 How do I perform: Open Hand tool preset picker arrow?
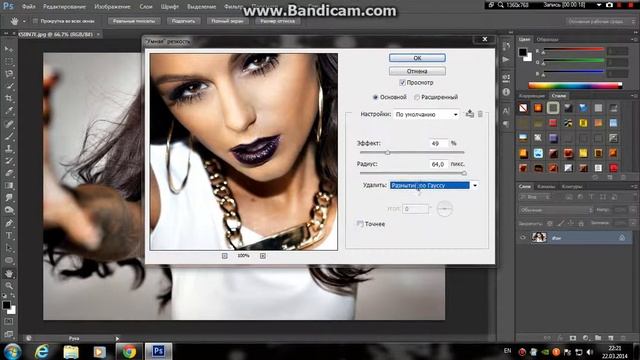pos(24,21)
